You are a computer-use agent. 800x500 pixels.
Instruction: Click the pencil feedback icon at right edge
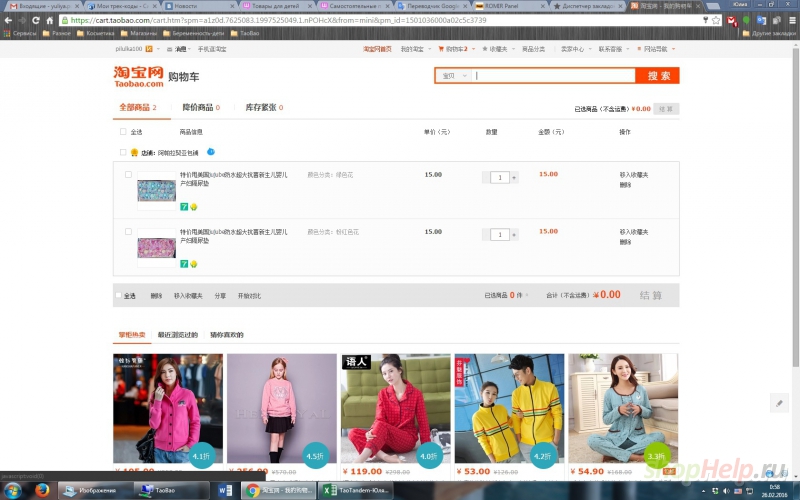coord(779,403)
